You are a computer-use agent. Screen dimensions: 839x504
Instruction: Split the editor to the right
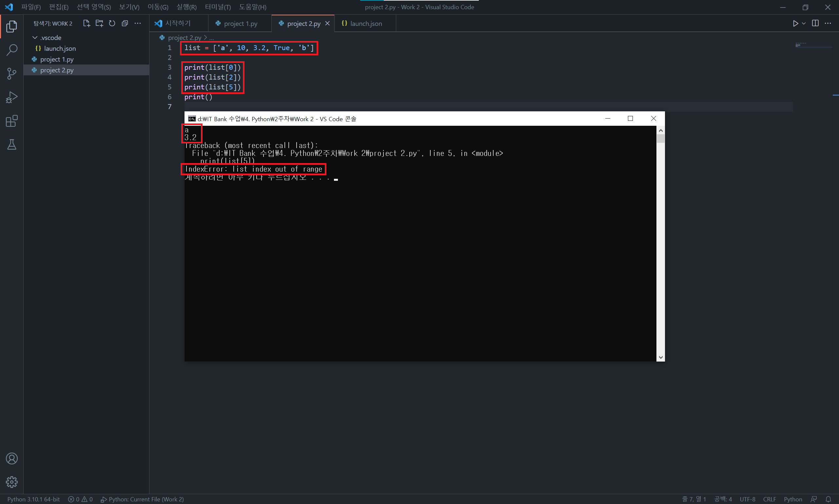815,23
